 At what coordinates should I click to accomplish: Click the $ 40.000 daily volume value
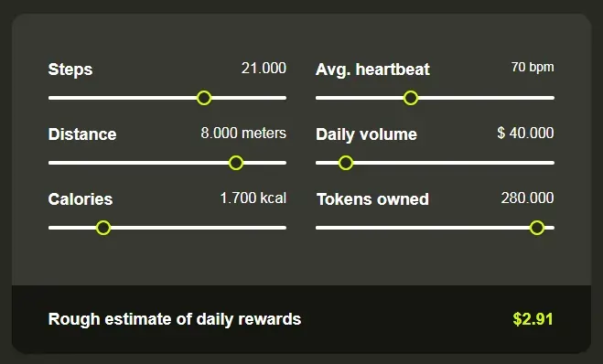tap(525, 134)
